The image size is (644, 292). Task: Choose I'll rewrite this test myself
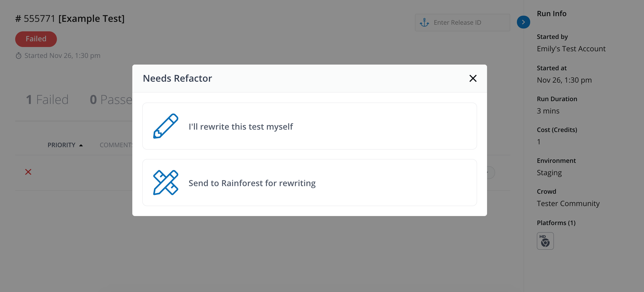point(240,127)
